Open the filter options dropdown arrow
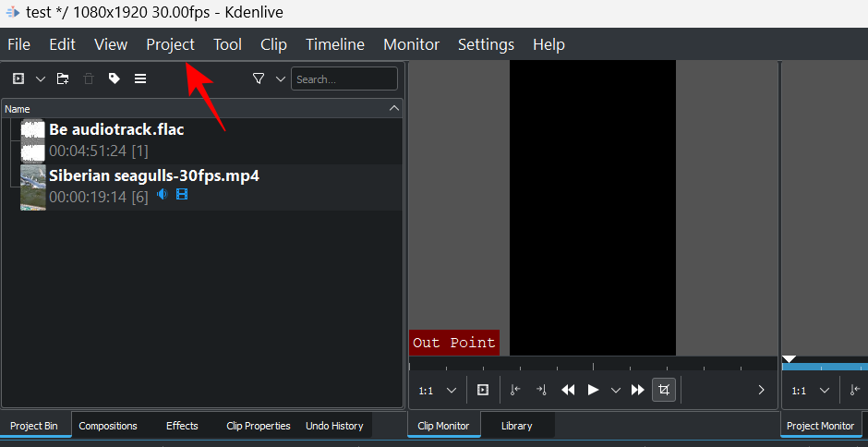This screenshot has height=447, width=868. [x=281, y=79]
